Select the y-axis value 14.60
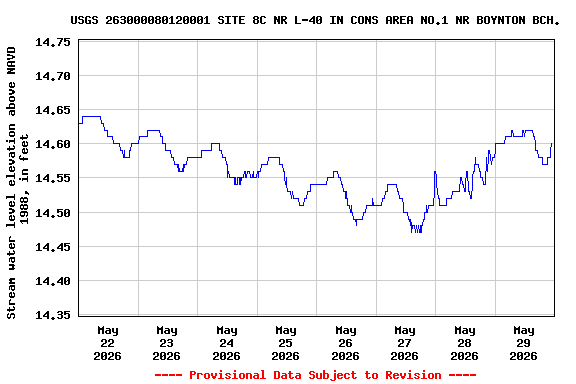Screen dimensions: 576x384 pos(53,144)
